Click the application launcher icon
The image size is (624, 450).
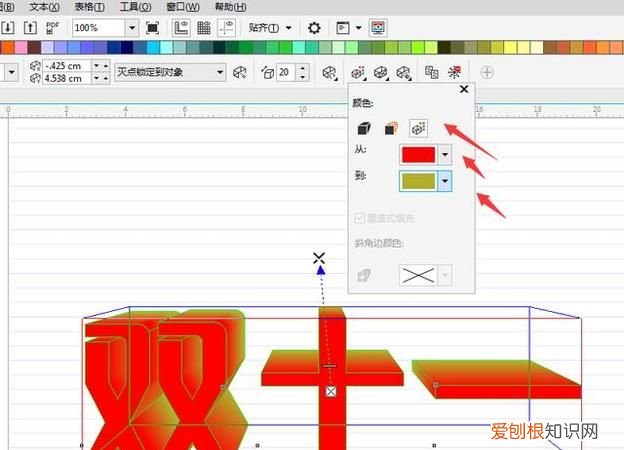[x=343, y=28]
